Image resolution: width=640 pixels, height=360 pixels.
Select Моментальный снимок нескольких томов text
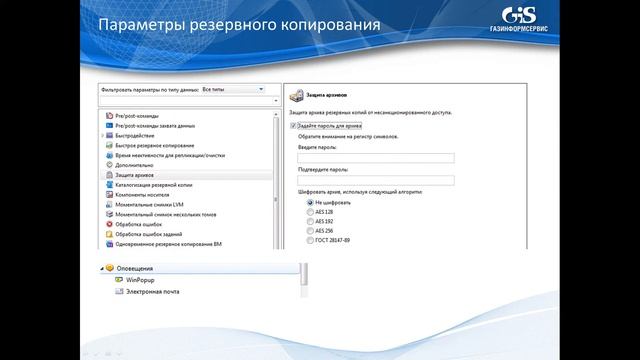[166, 214]
